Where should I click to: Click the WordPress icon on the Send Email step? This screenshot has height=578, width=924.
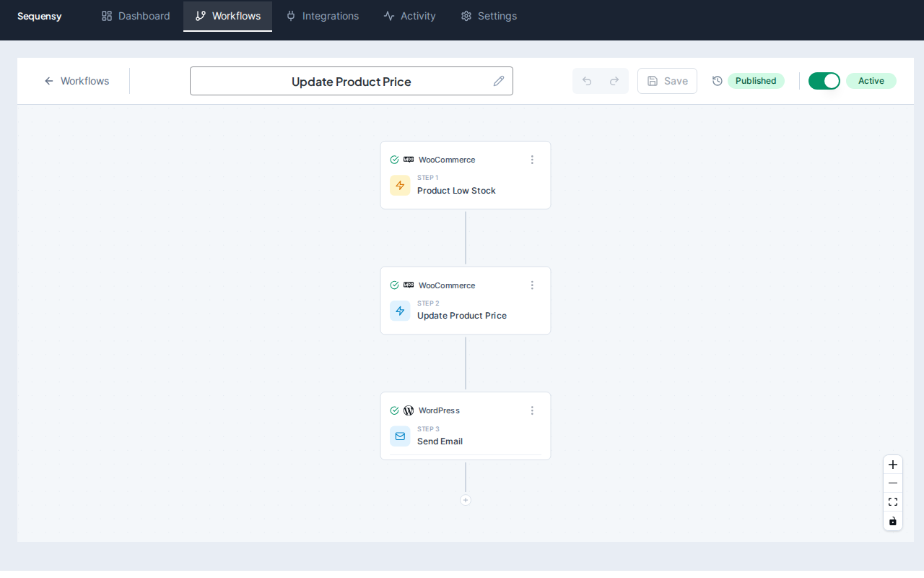pos(409,410)
